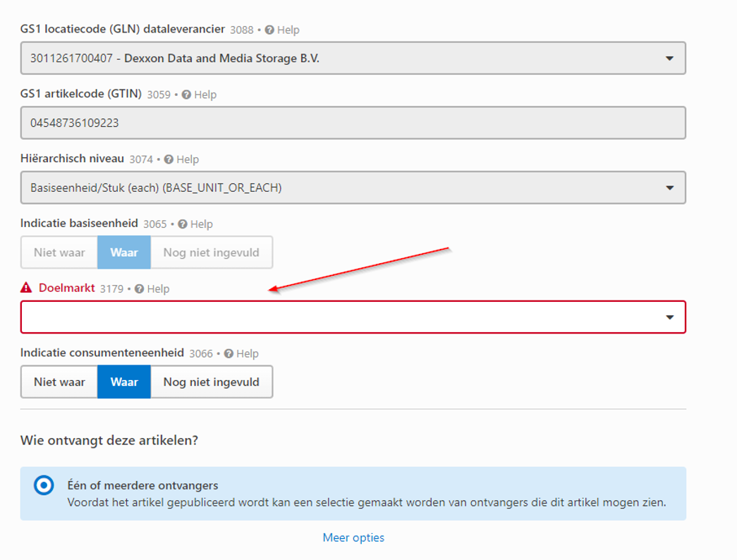The image size is (737, 560).
Task: Click the Doelmarkt field label
Action: (x=67, y=288)
